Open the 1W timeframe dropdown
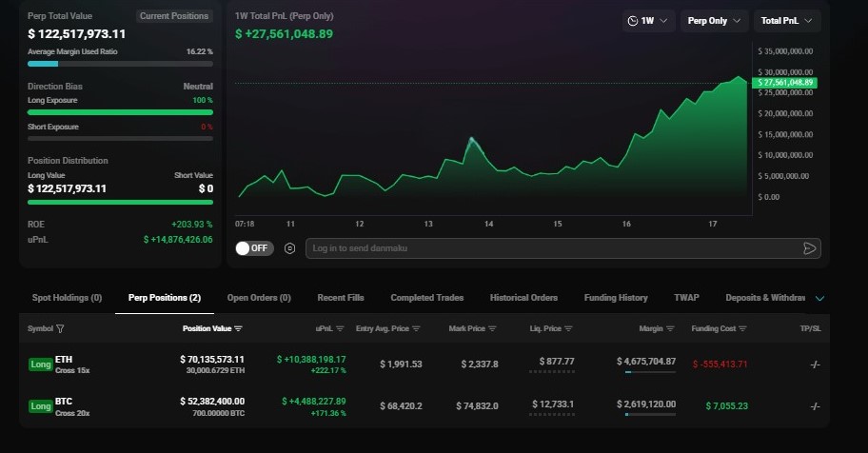This screenshot has height=453, width=868. [x=648, y=21]
